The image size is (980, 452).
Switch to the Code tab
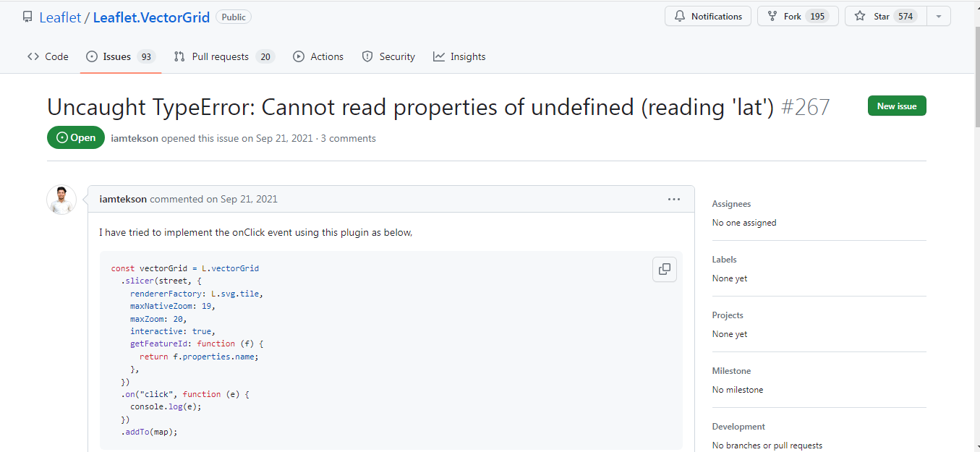[x=48, y=56]
